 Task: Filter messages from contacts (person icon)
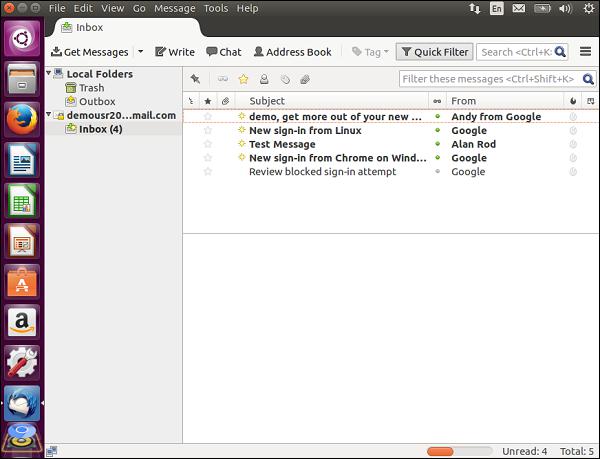264,79
